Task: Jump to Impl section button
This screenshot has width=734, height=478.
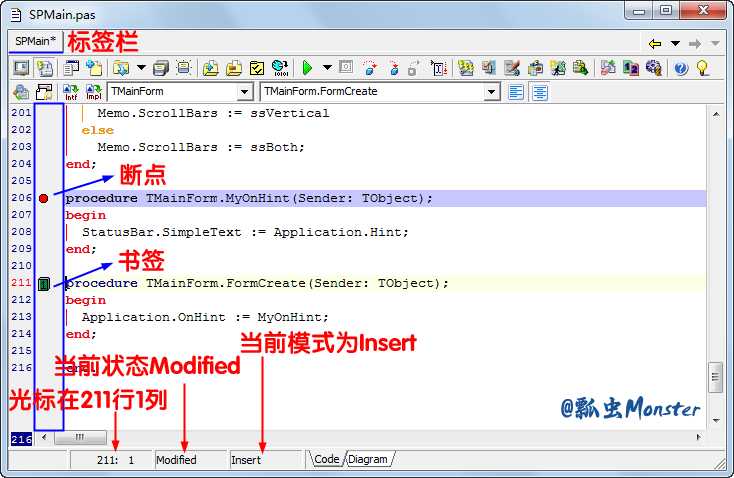Action: (94, 92)
